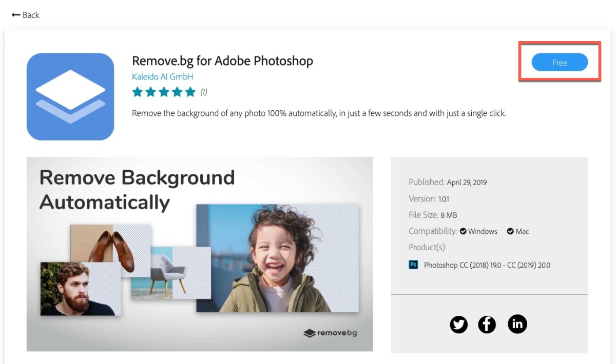Click the Windows compatibility checkmark icon
This screenshot has width=616, height=364.
[x=463, y=231]
